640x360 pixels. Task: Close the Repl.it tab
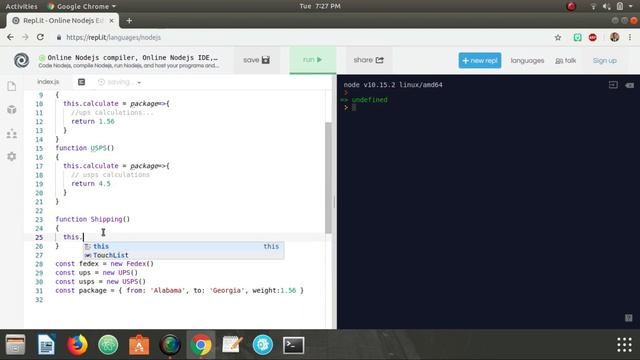pos(111,20)
